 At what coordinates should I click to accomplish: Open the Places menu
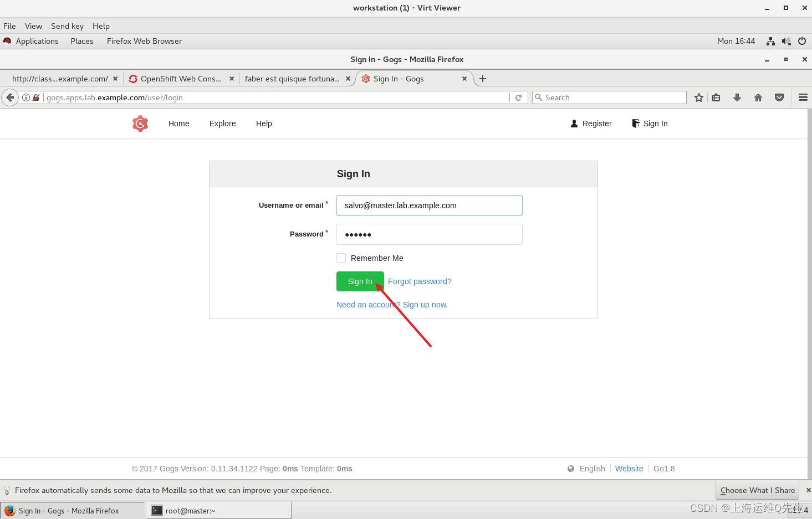[82, 41]
